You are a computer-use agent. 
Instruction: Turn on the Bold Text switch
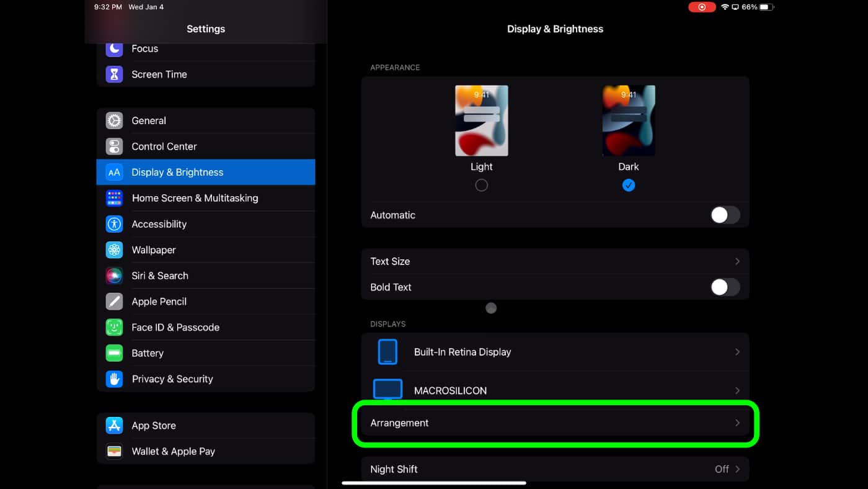pyautogui.click(x=725, y=287)
